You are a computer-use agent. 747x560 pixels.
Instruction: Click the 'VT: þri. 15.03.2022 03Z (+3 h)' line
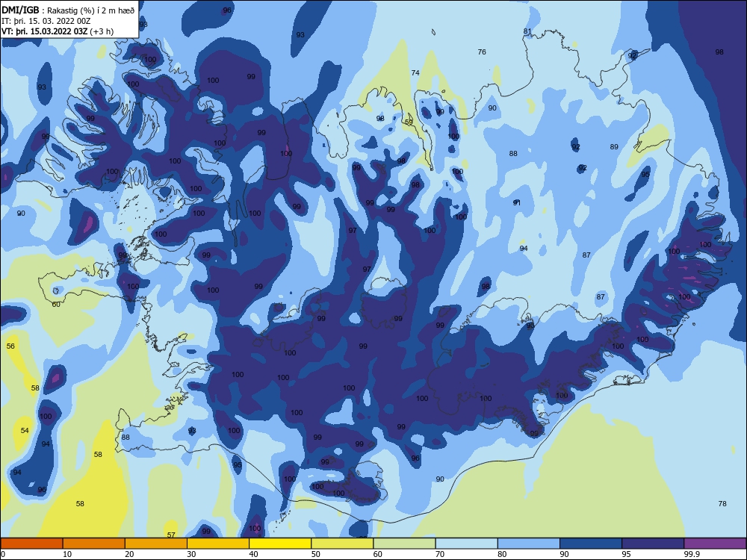click(x=58, y=31)
